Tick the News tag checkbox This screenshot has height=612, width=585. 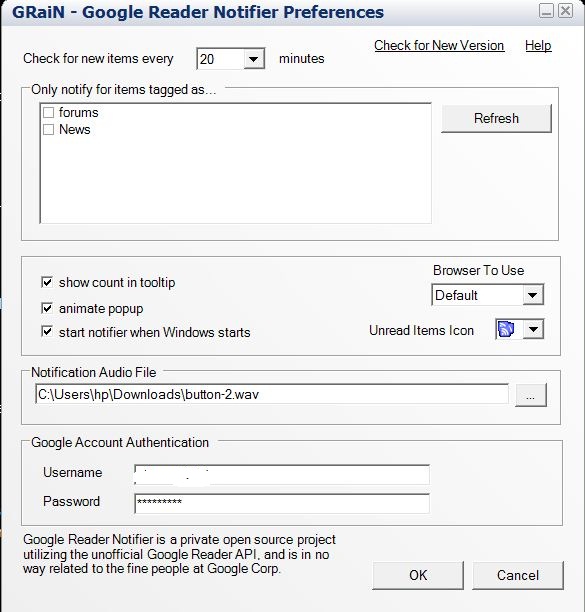pos(48,130)
